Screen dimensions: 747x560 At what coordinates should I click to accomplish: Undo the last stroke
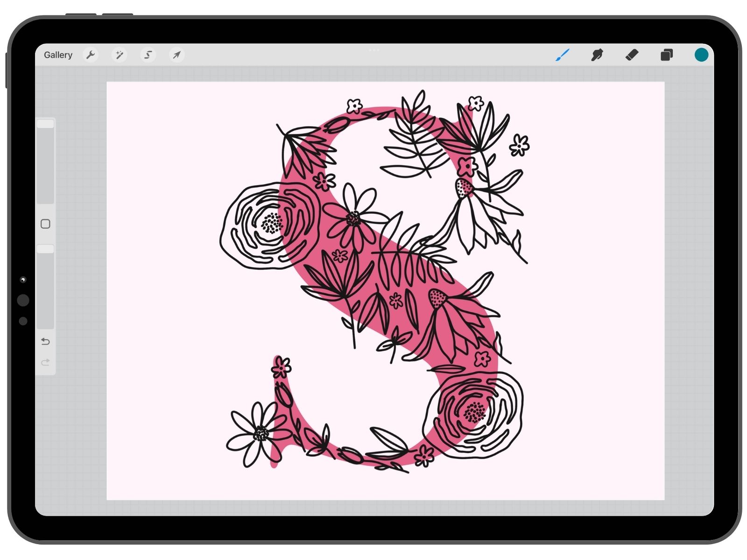click(45, 342)
